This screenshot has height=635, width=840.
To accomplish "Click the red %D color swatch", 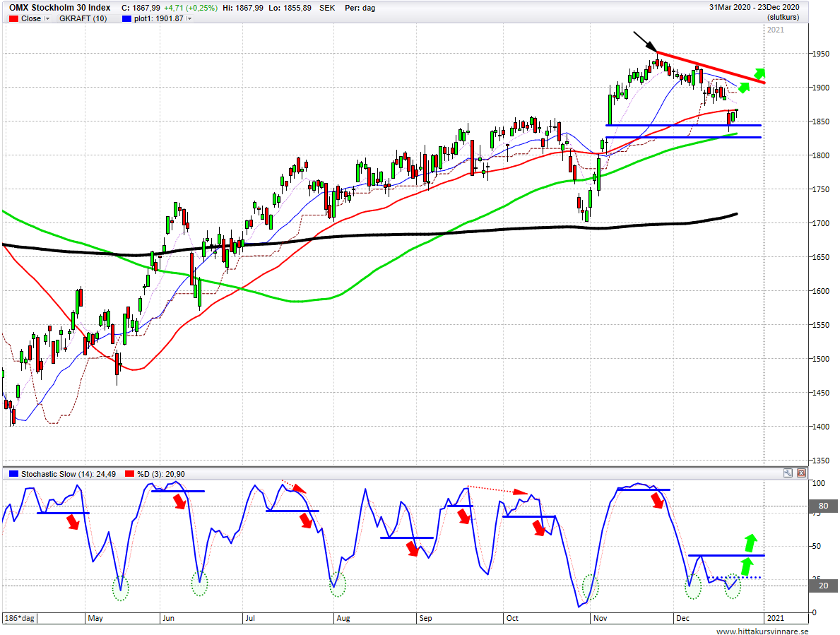I will pos(130,474).
